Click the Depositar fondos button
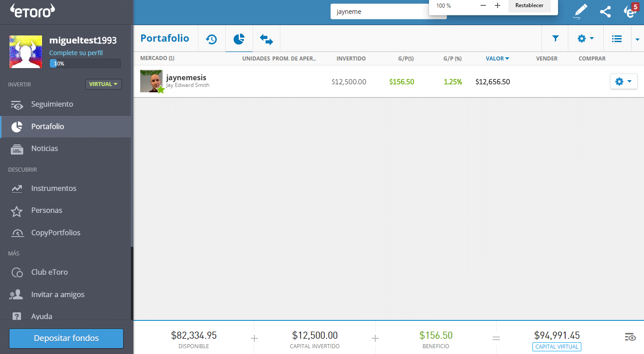The height and width of the screenshot is (354, 644). click(66, 338)
